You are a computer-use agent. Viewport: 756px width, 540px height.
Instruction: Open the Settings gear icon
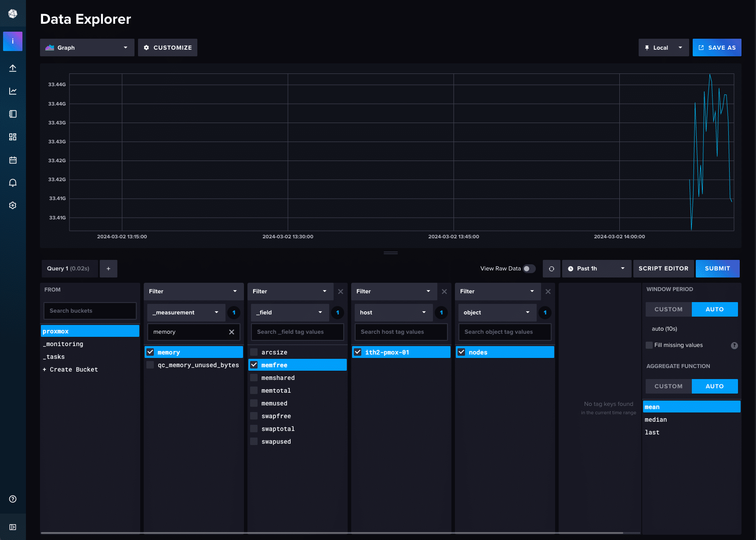tap(13, 205)
